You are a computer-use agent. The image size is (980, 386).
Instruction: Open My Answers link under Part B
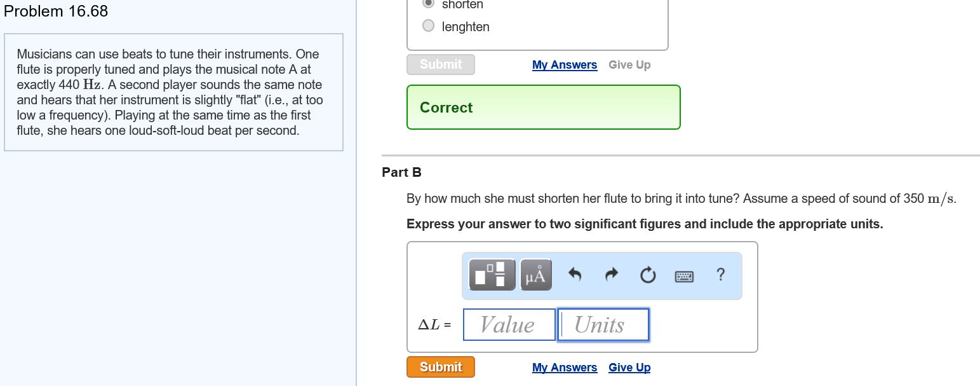[x=565, y=368]
